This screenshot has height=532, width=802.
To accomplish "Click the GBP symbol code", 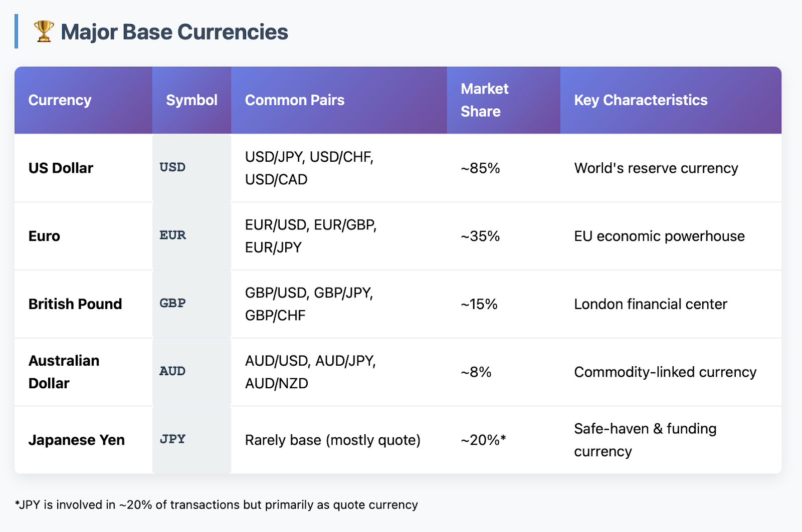I will pos(172,304).
